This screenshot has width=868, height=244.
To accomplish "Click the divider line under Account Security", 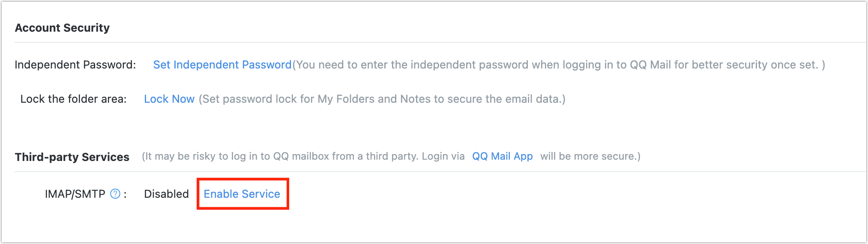I will (428, 42).
